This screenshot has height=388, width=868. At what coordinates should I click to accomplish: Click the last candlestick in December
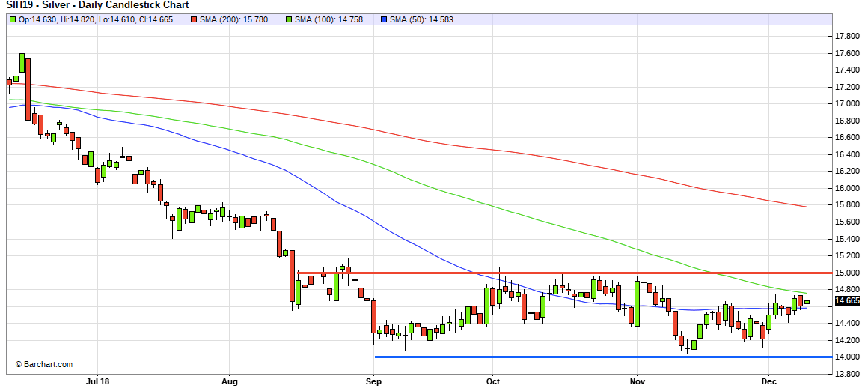point(807,302)
